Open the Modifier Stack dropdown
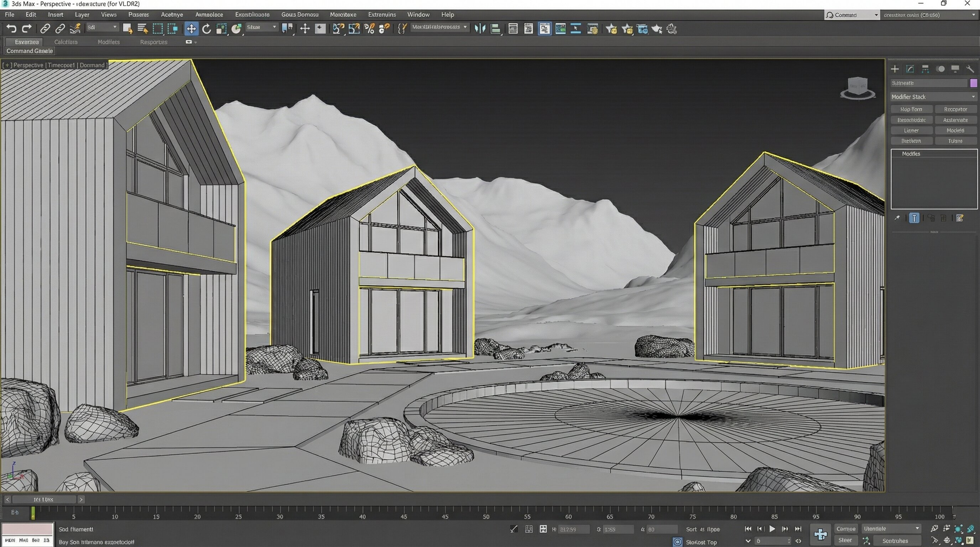 click(933, 97)
